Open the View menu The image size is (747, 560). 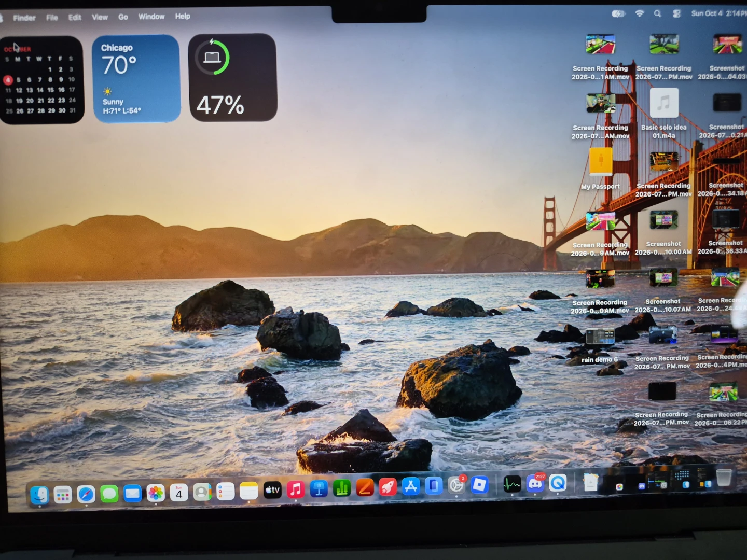coord(100,17)
